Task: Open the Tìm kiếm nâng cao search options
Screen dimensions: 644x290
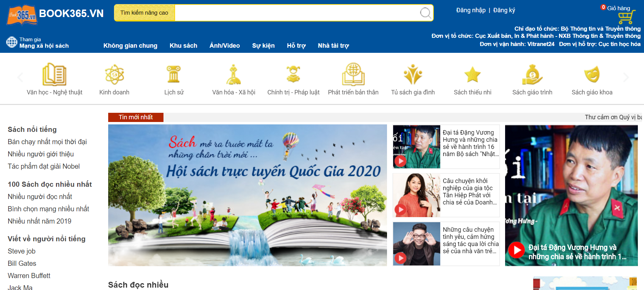Action: tap(144, 13)
